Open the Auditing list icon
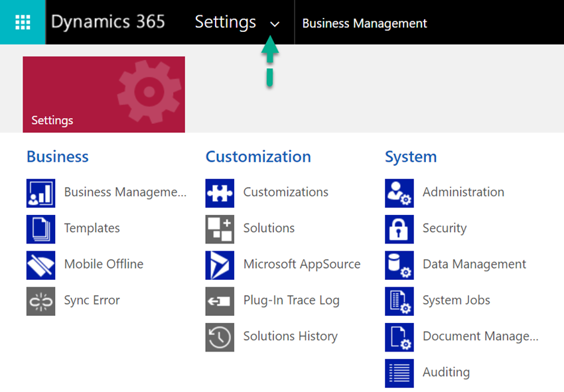Image resolution: width=564 pixels, height=392 pixels. 398,373
